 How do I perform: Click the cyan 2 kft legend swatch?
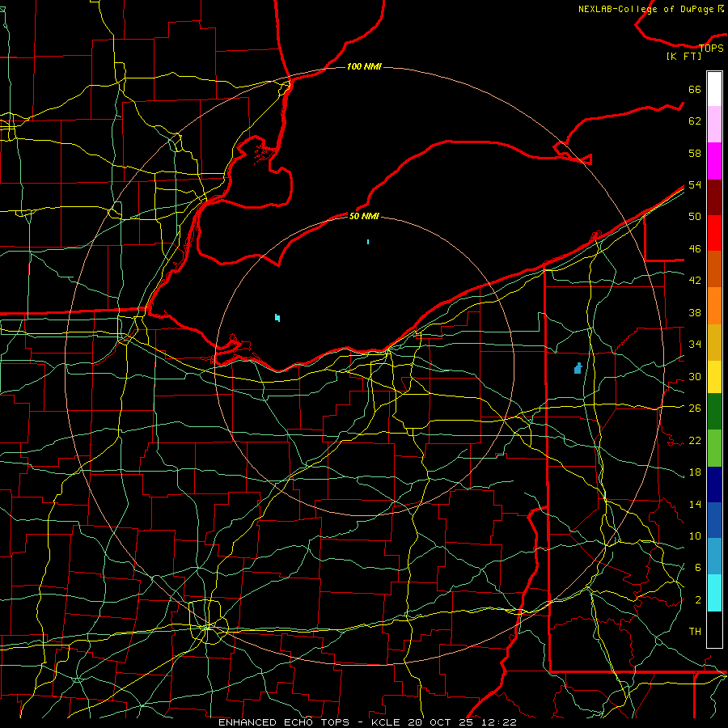click(x=714, y=593)
